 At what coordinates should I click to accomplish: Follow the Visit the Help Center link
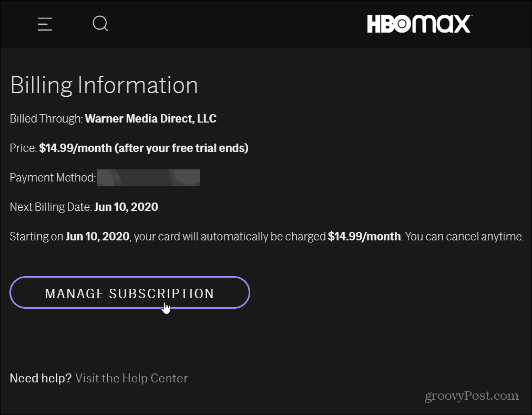(131, 378)
